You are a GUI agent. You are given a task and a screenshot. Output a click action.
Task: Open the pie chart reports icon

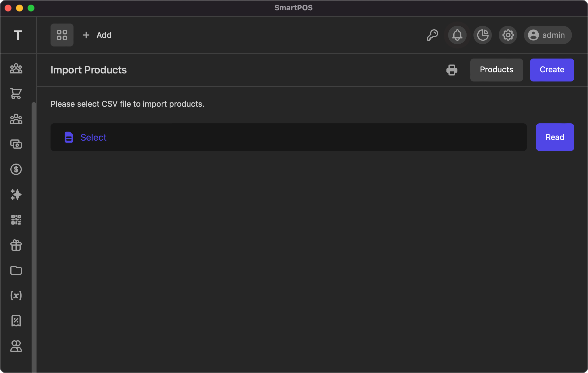point(483,35)
